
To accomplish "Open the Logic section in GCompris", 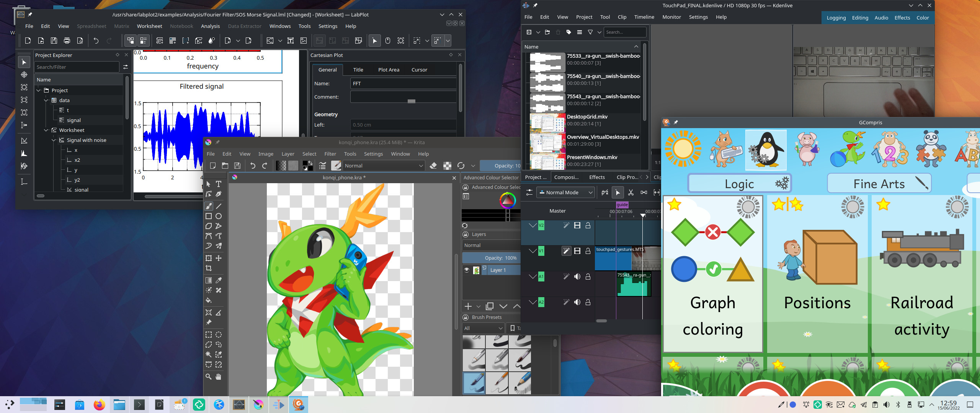I will (739, 184).
